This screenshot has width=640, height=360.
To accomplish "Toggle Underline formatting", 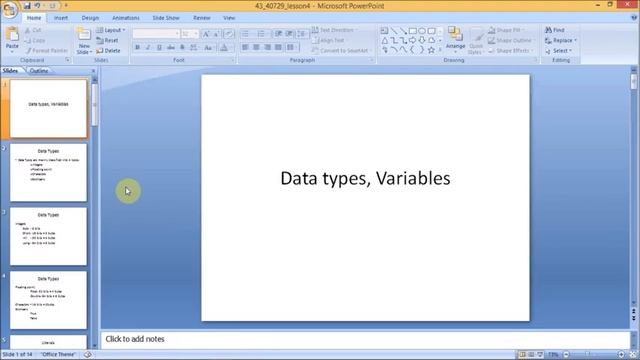I will [x=159, y=48].
